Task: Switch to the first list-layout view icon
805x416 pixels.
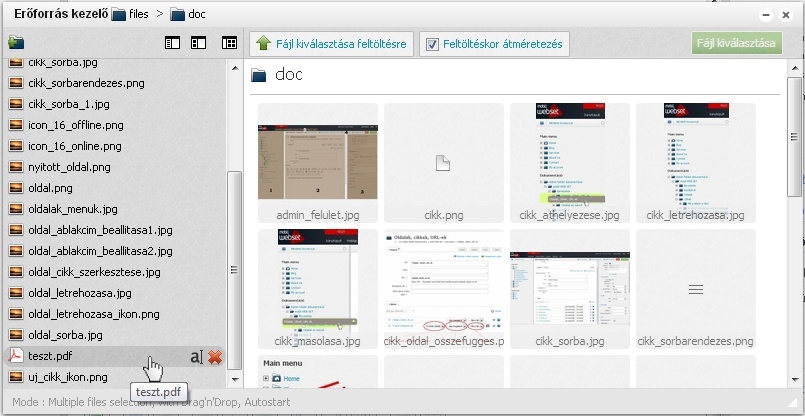Action: coord(172,43)
